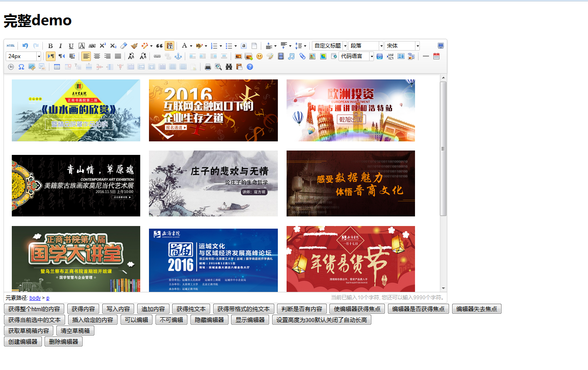Click 获得纯文本 button
Image resolution: width=588 pixels, height=370 pixels.
click(191, 309)
